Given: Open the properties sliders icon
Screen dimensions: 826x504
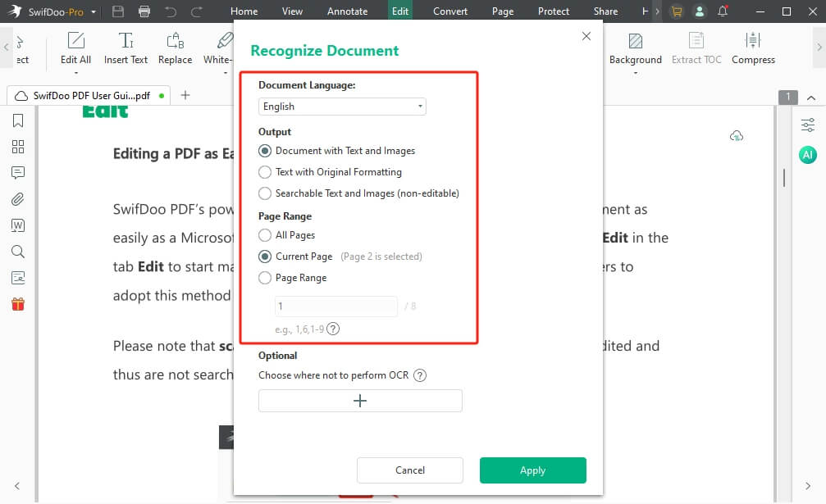Looking at the screenshot, I should pyautogui.click(x=808, y=125).
